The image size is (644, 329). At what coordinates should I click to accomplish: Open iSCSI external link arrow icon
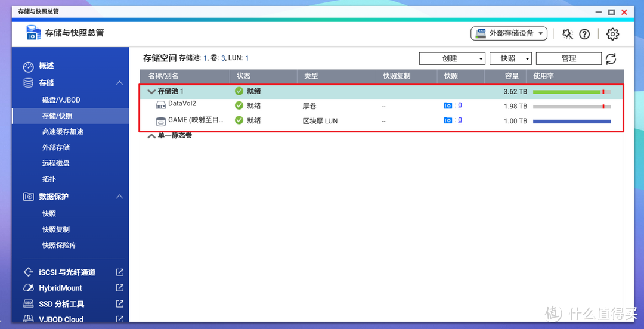119,272
